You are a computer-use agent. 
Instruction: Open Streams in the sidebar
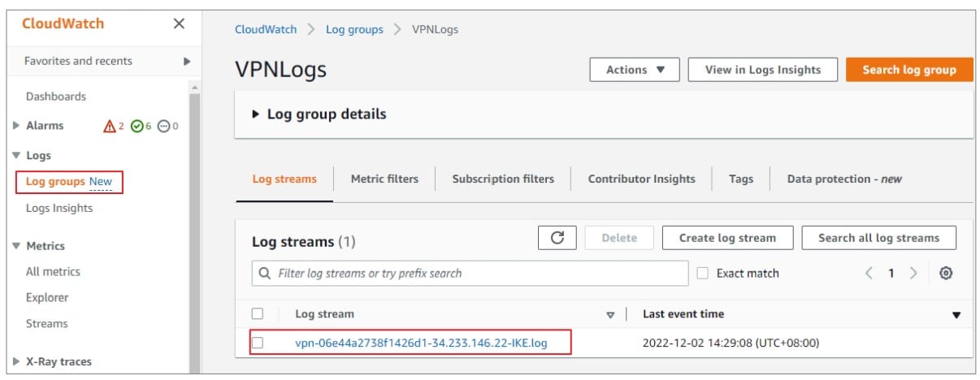46,323
